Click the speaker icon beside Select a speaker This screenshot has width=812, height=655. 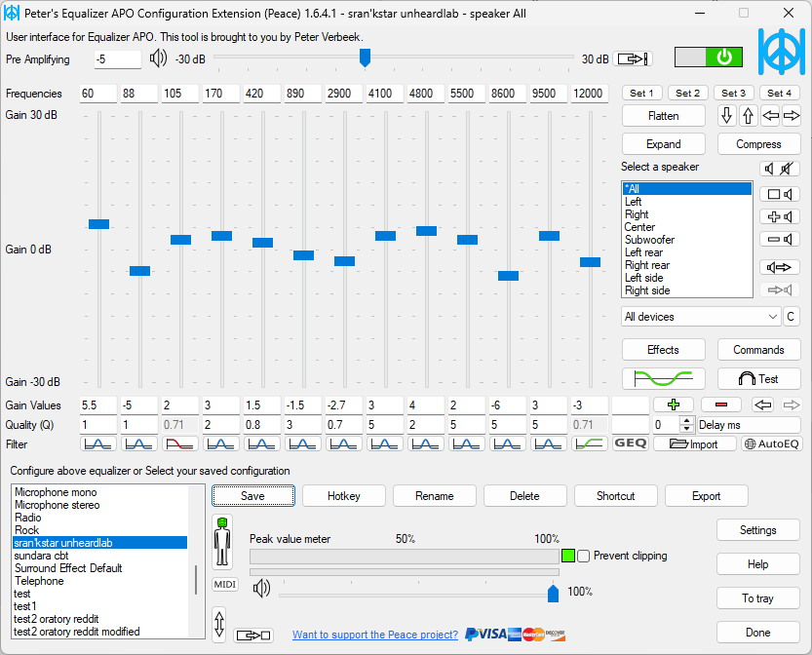coord(769,169)
